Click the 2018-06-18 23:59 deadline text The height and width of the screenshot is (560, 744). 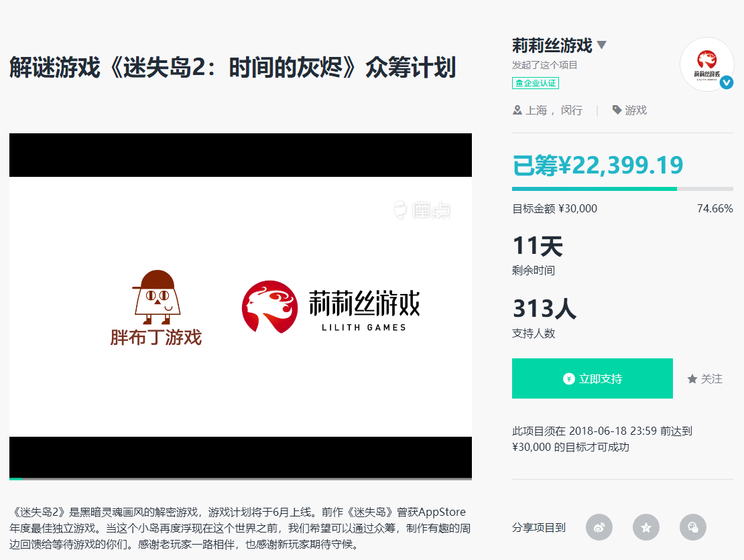[x=613, y=431]
